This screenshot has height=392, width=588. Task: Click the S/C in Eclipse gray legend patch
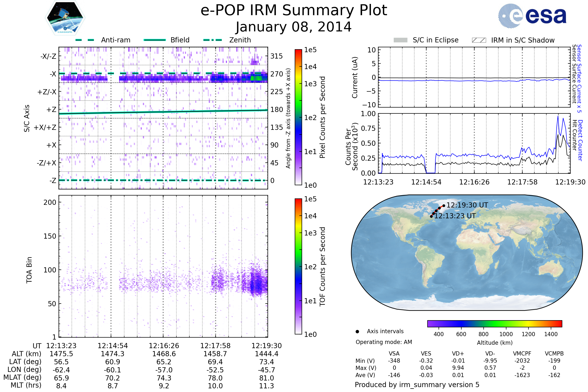click(400, 40)
